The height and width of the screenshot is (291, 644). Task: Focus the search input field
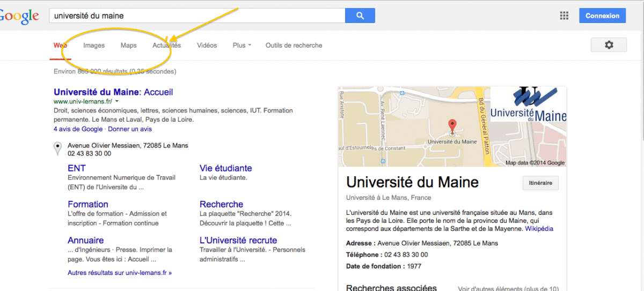197,16
